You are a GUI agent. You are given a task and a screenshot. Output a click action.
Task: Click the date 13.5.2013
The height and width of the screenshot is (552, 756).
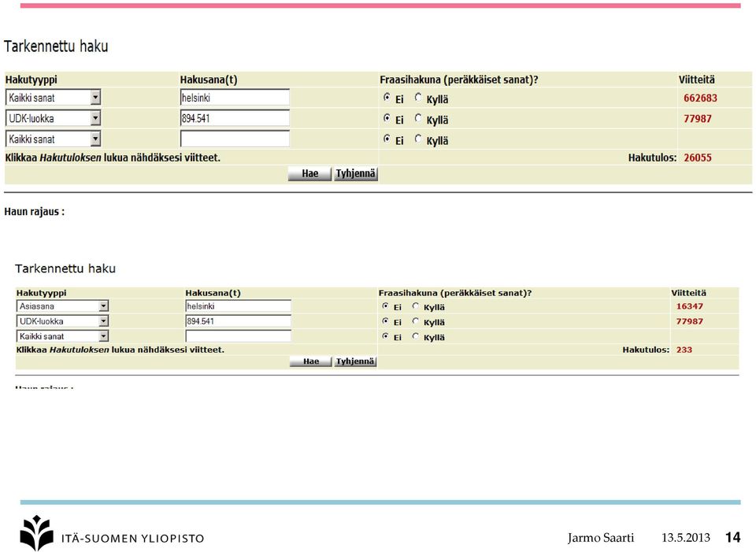click(x=686, y=538)
